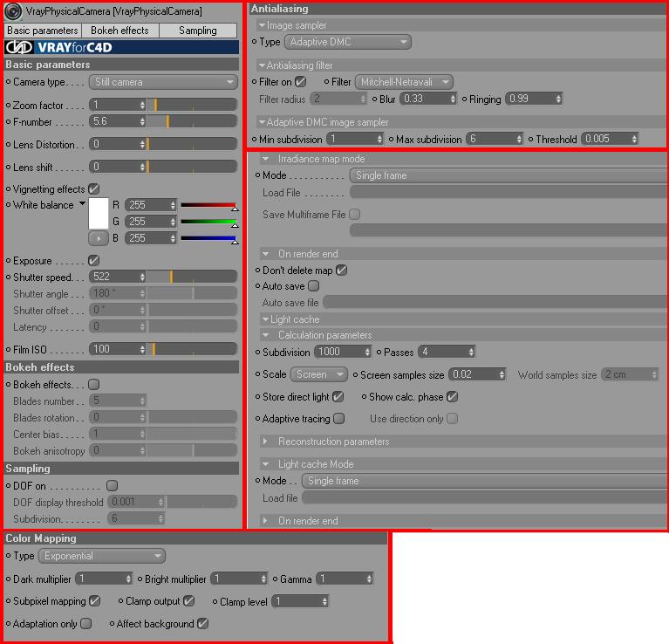Click the Max subdivision value field

point(494,139)
